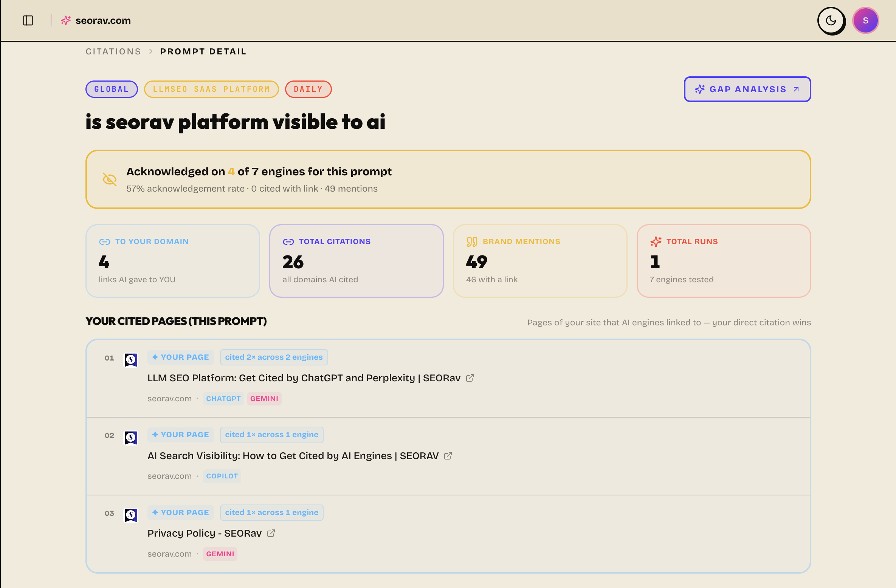896x588 pixels.
Task: Click seorav.com domain under AI Search Visibility
Action: [169, 476]
